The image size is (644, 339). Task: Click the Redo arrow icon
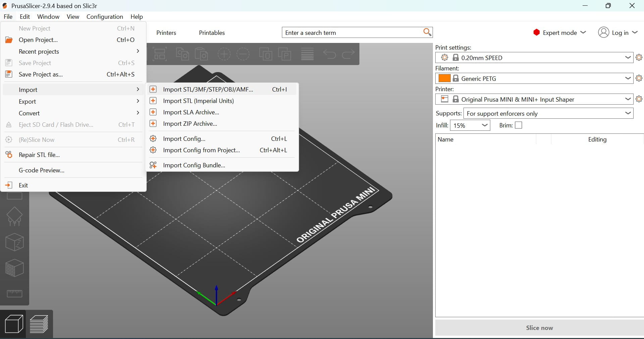tap(348, 54)
